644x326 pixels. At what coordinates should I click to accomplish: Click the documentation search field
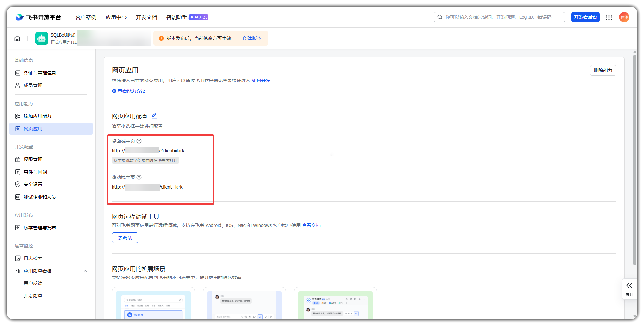pos(501,17)
